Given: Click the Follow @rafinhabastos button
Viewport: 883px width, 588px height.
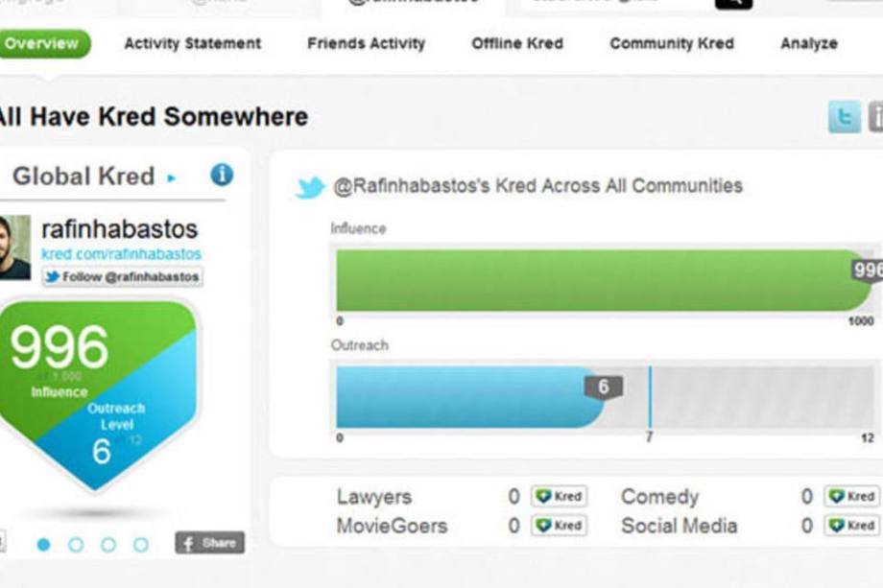Looking at the screenshot, I should click(122, 277).
